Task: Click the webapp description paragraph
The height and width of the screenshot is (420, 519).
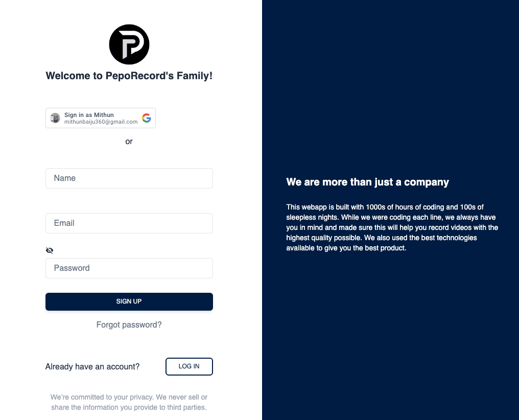Action: click(392, 227)
